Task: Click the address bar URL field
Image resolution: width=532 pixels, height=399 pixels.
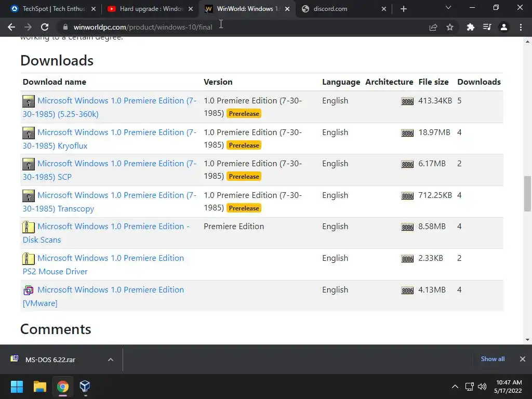Action: pyautogui.click(x=244, y=27)
